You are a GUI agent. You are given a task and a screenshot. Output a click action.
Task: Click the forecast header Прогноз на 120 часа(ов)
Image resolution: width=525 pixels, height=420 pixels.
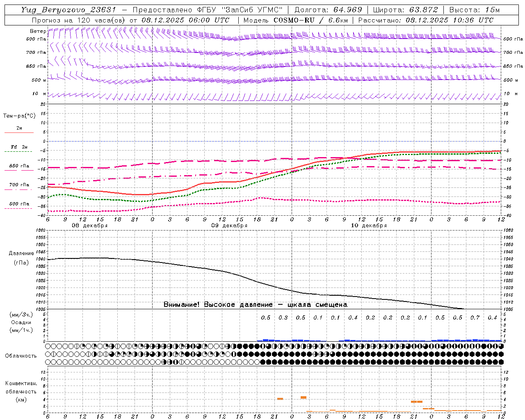[x=79, y=20]
